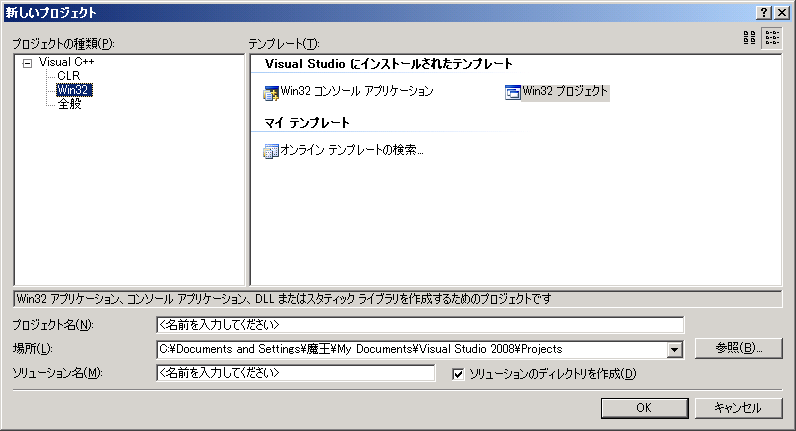Select 全般 project type

[x=70, y=104]
